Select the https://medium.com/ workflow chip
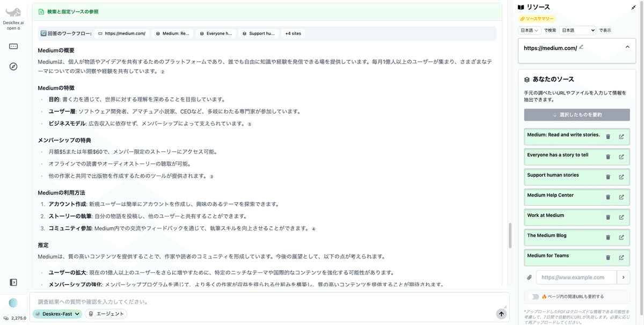Image resolution: width=644 pixels, height=325 pixels. 122,33
